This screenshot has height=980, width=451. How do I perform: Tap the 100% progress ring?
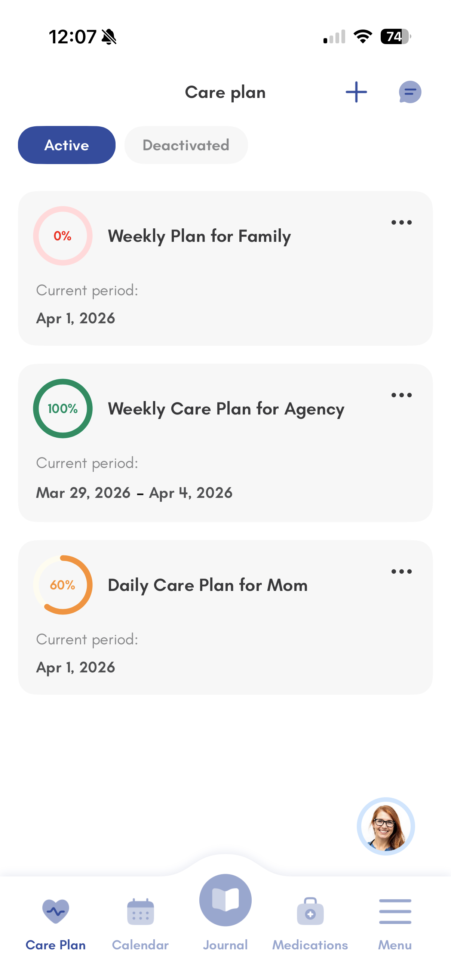[63, 409]
